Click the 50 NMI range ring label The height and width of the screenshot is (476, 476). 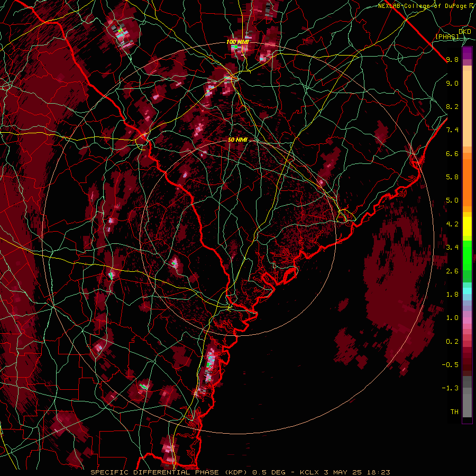pyautogui.click(x=237, y=140)
